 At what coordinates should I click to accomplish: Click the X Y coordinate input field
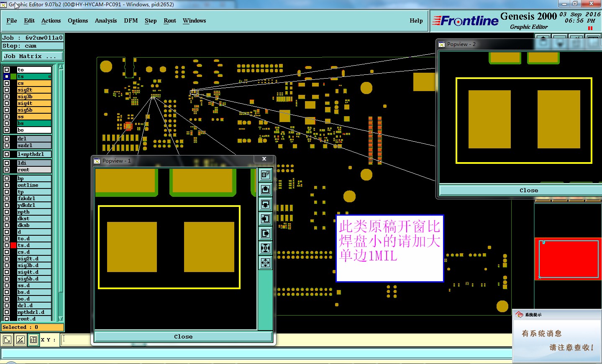pos(76,340)
